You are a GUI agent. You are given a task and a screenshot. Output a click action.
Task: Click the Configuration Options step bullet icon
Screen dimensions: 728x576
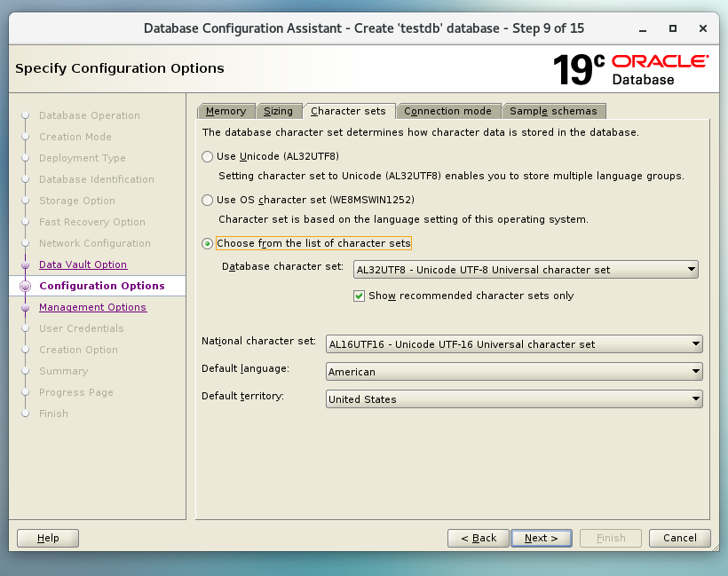pos(25,286)
